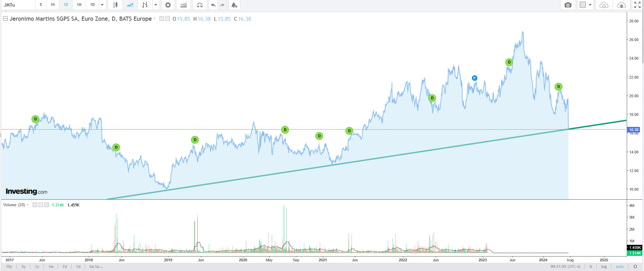Take a chart snapshot with camera icon
The height and width of the screenshot is (271, 644).
[x=568, y=5]
